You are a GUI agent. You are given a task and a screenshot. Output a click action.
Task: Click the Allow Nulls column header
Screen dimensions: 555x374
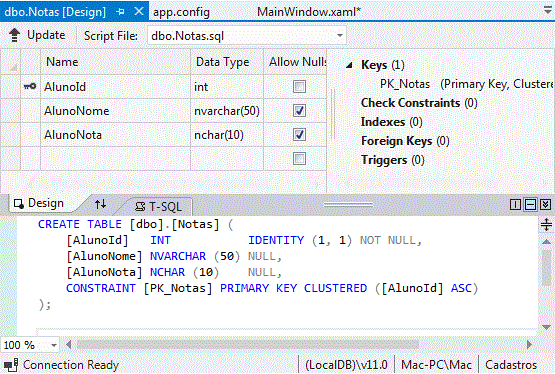click(295, 62)
